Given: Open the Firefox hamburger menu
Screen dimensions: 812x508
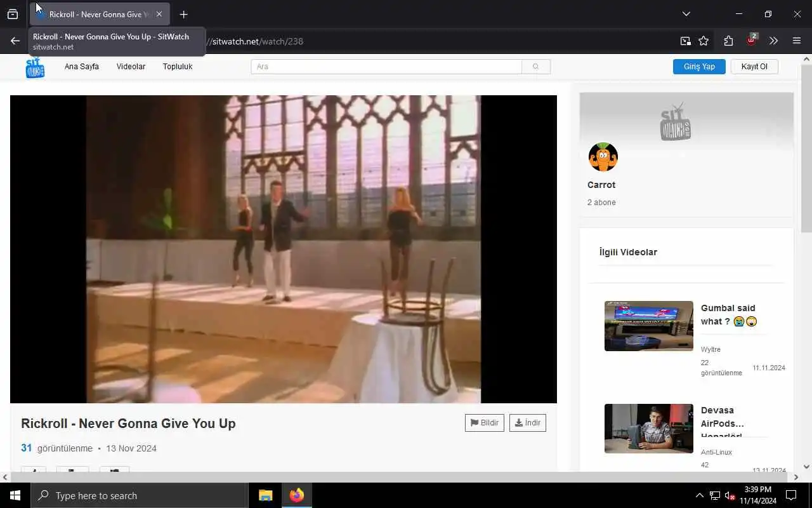Looking at the screenshot, I should pyautogui.click(x=797, y=41).
